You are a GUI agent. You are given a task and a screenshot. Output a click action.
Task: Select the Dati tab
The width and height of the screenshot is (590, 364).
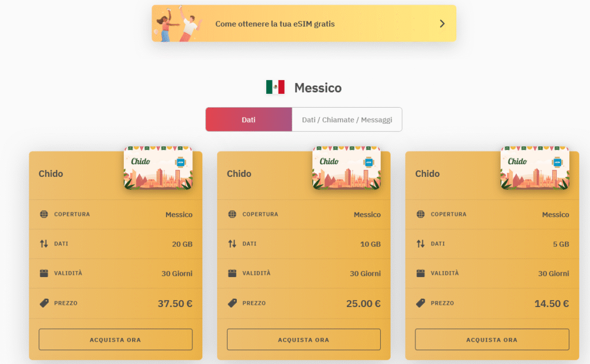tap(248, 120)
